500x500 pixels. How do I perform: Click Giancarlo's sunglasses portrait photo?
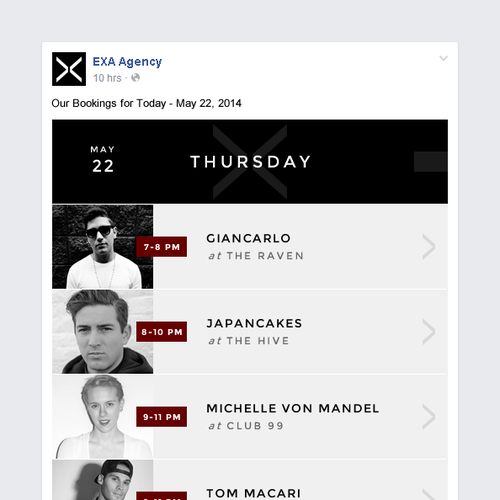tap(103, 247)
